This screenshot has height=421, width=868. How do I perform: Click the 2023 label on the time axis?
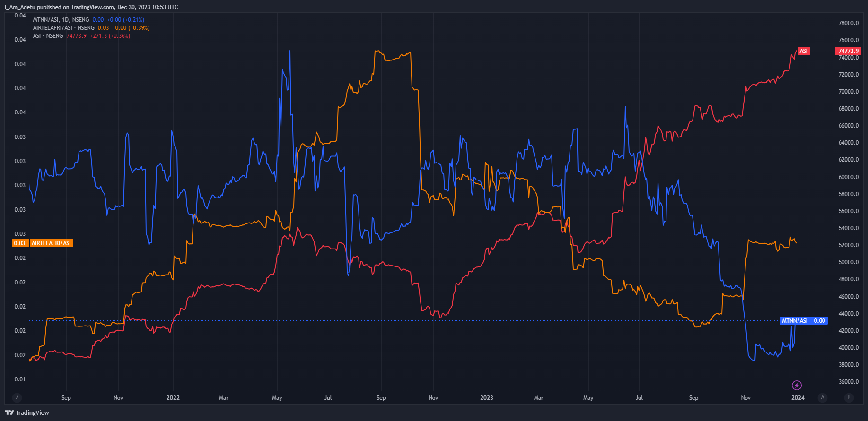tap(487, 398)
